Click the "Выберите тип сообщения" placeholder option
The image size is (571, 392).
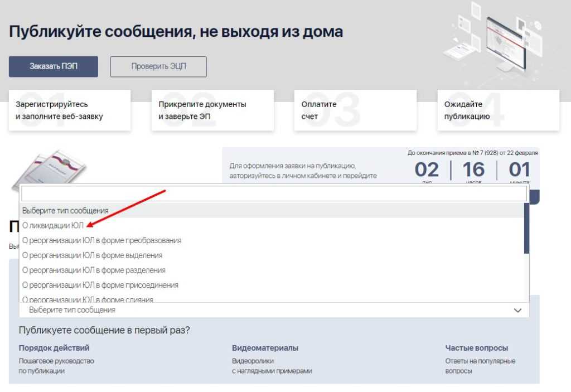tap(65, 211)
